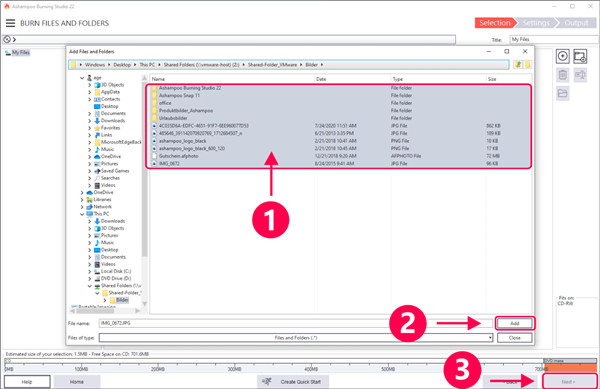Screen dimensions: 600x389
Task: Open the hamburger menu icon
Action: click(10, 23)
